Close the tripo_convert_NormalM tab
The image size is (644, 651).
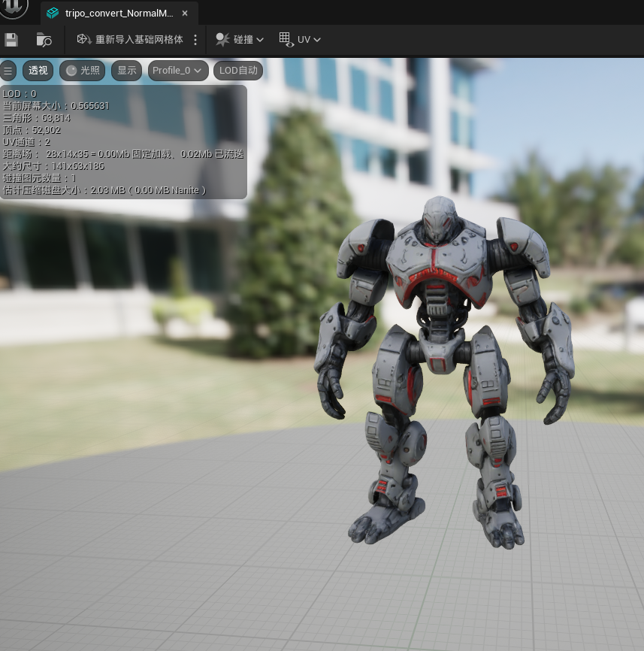[185, 14]
